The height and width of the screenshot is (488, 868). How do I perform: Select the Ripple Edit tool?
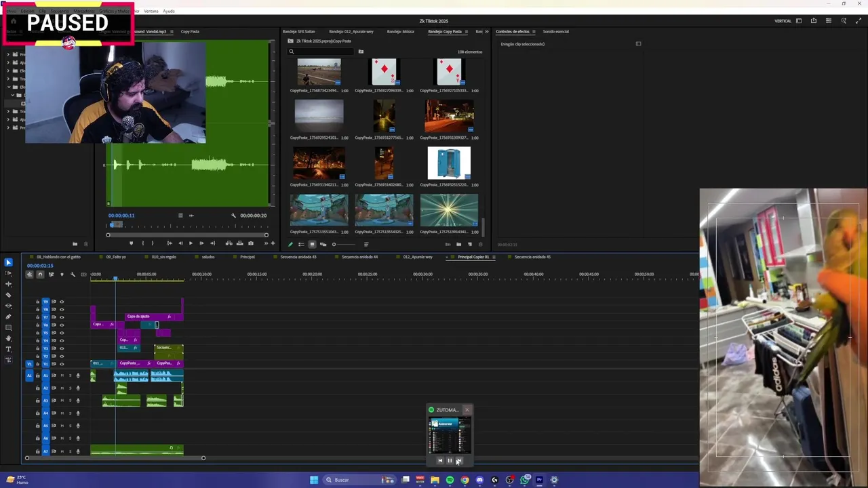(x=8, y=284)
